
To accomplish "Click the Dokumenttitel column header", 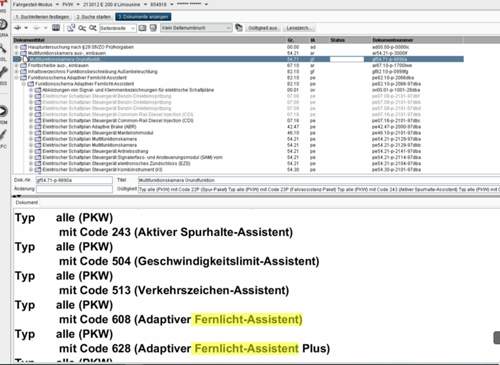I will point(149,40).
